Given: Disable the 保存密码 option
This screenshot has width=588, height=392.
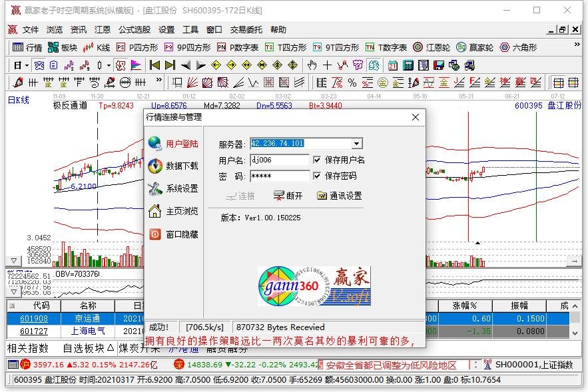Looking at the screenshot, I should [316, 176].
